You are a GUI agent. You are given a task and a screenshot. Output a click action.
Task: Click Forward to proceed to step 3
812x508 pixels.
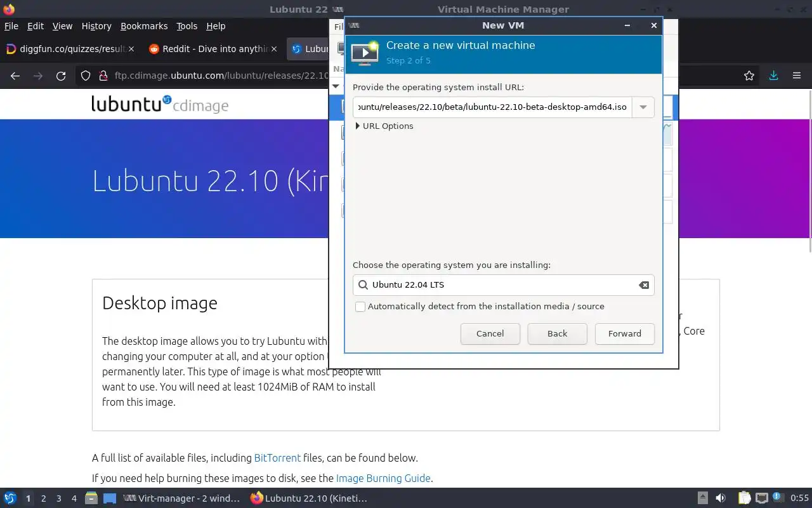point(624,334)
